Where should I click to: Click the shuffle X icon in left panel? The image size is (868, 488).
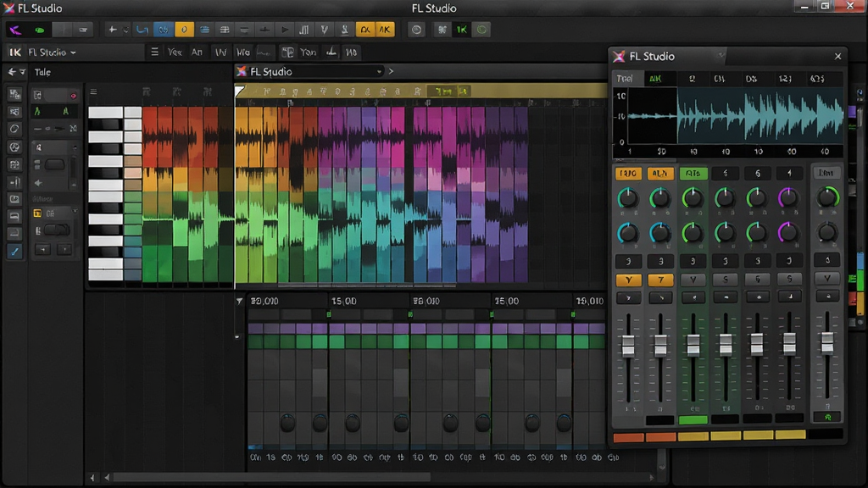point(73,129)
